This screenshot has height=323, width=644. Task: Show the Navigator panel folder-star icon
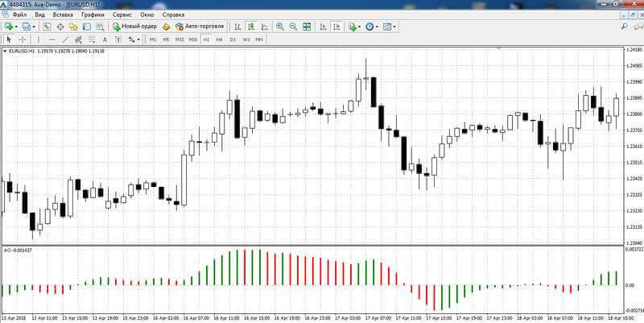point(73,27)
